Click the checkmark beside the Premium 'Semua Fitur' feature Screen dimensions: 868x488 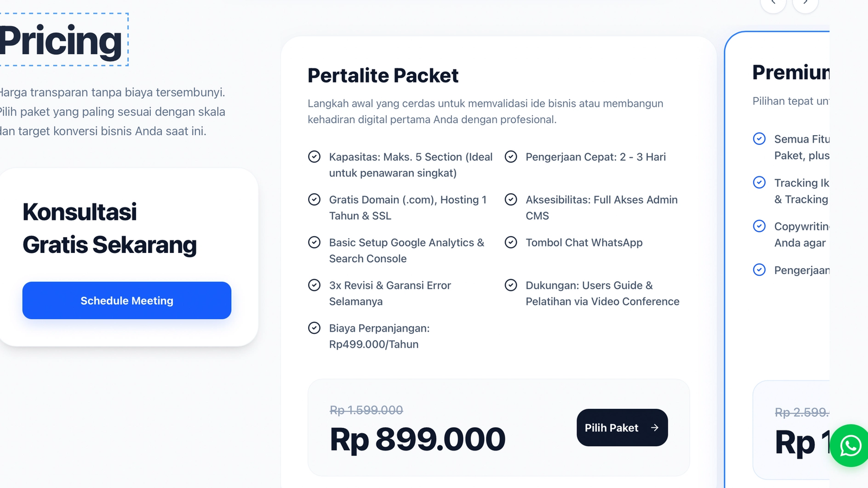tap(759, 139)
